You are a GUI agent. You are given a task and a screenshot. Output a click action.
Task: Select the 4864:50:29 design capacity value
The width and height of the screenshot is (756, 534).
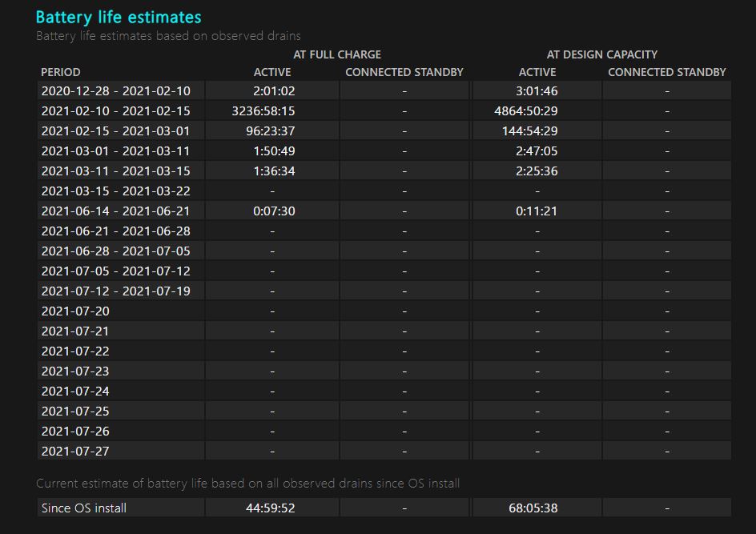pos(526,111)
